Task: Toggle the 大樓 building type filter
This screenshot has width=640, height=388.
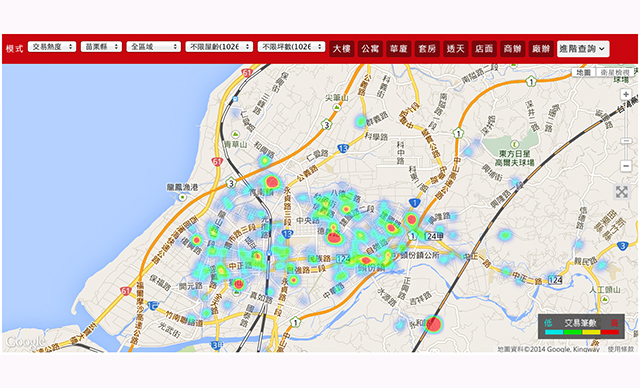Action: [x=342, y=49]
